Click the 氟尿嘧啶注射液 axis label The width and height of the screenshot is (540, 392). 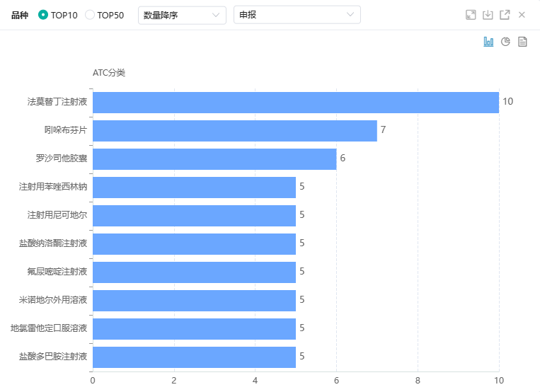click(x=57, y=272)
